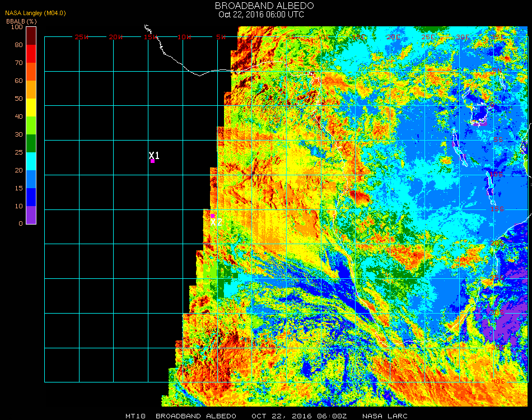Click the NASA LARC text in footer

click(385, 416)
